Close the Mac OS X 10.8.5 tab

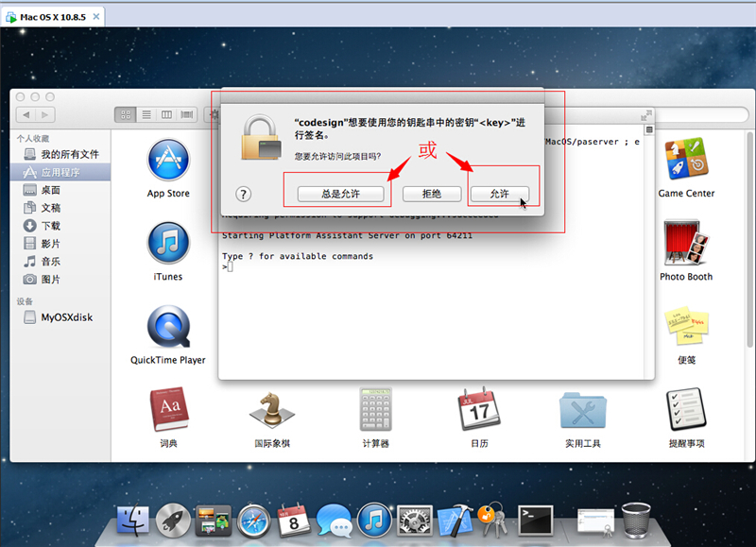point(96,17)
